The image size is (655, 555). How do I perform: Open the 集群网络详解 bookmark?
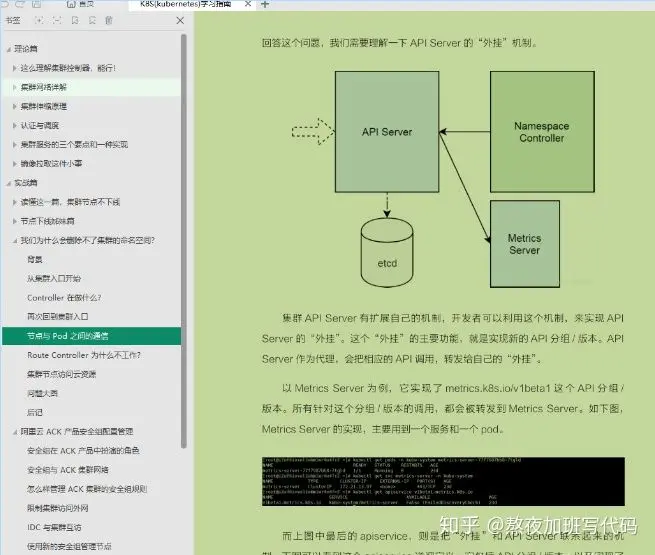[43, 87]
